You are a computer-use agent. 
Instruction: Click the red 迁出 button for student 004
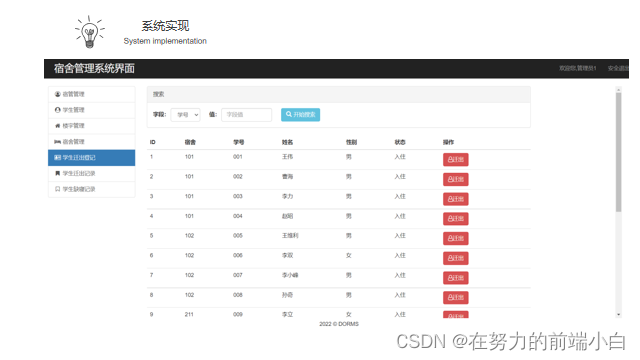coord(456,219)
